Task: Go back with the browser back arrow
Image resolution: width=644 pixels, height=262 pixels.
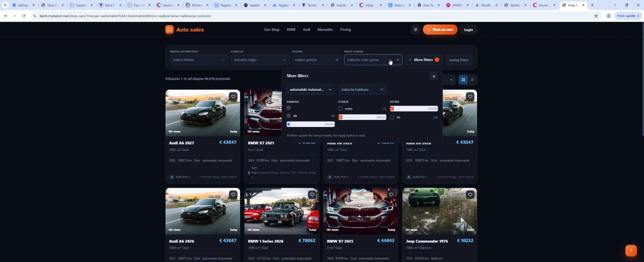Action: (6, 16)
